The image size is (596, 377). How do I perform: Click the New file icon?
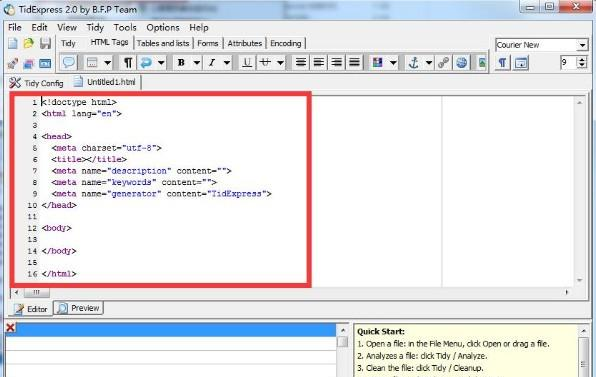(x=13, y=43)
